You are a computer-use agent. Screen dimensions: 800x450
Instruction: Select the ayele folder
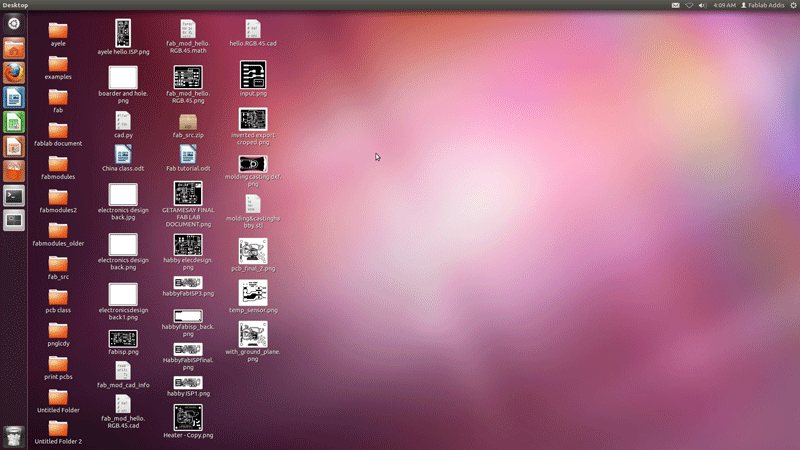(58, 31)
